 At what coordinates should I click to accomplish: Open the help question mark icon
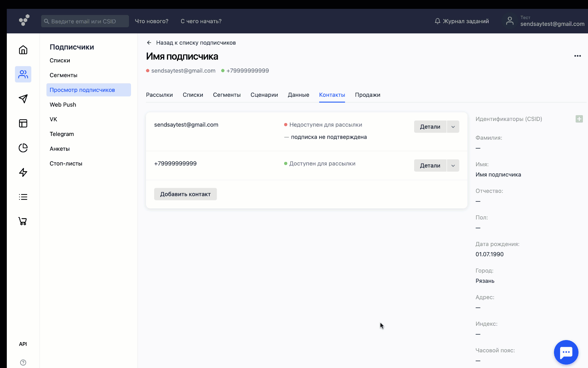(x=23, y=363)
